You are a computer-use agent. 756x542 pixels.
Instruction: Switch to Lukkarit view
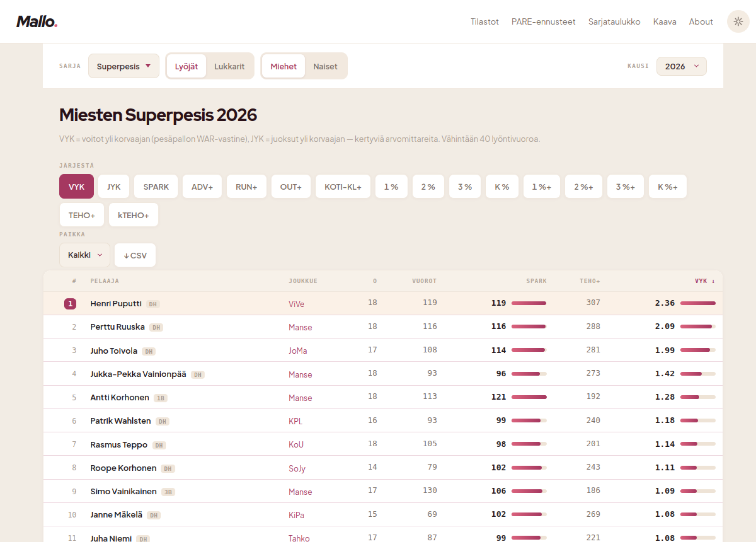coord(229,66)
